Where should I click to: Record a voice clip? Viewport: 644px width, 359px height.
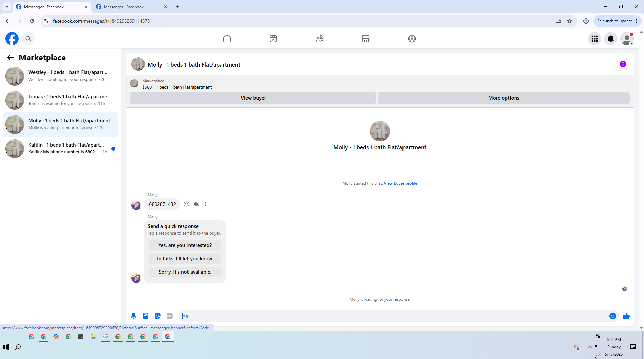(133, 316)
